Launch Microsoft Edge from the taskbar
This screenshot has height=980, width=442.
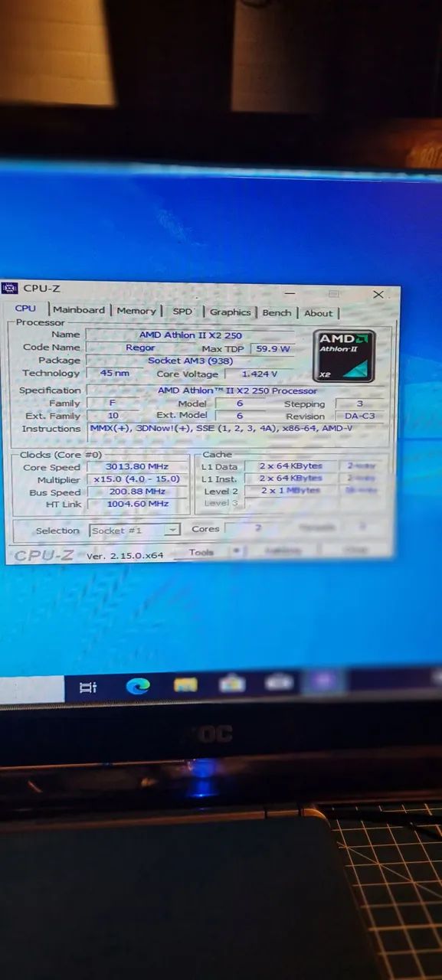pyautogui.click(x=138, y=686)
